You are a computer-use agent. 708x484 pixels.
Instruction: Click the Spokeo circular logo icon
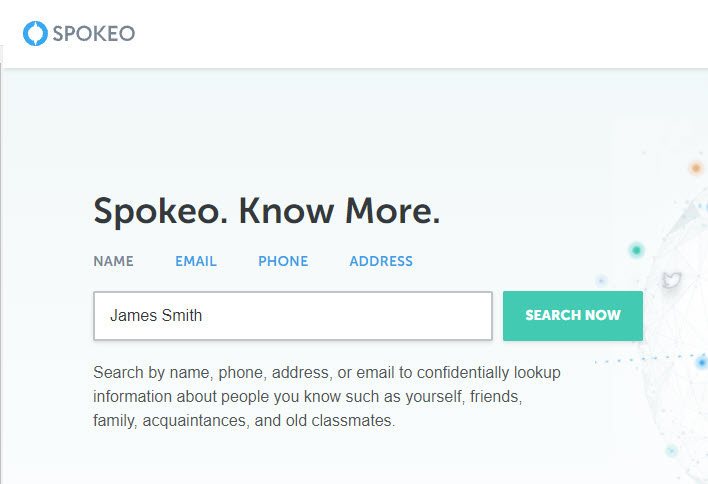pyautogui.click(x=35, y=33)
